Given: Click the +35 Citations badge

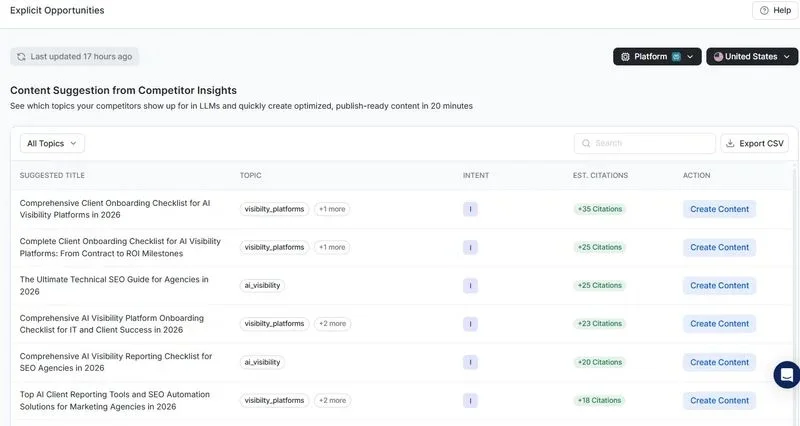Looking at the screenshot, I should (x=599, y=209).
